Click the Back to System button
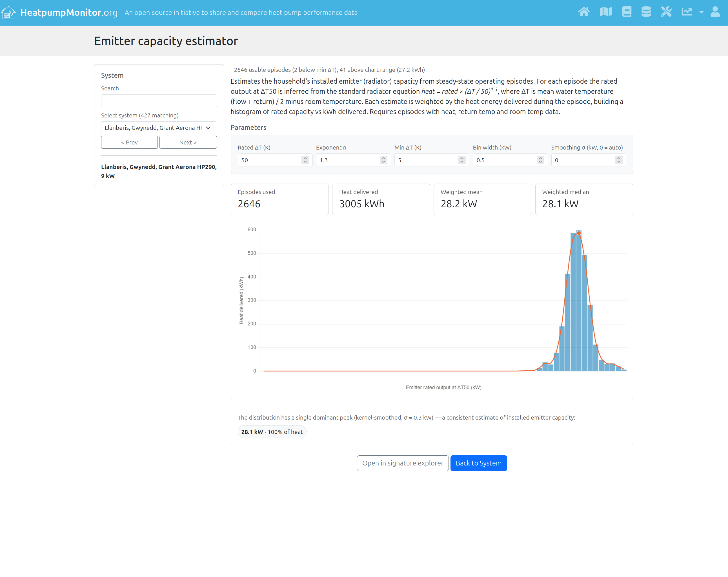The height and width of the screenshot is (577, 728). [478, 463]
